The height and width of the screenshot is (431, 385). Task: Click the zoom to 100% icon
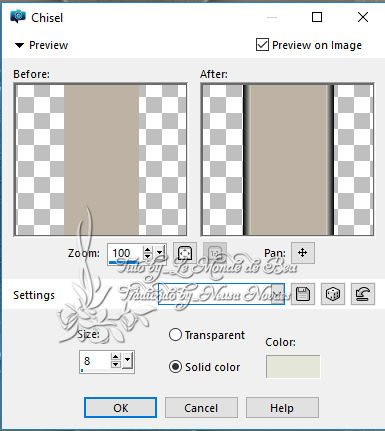point(215,253)
